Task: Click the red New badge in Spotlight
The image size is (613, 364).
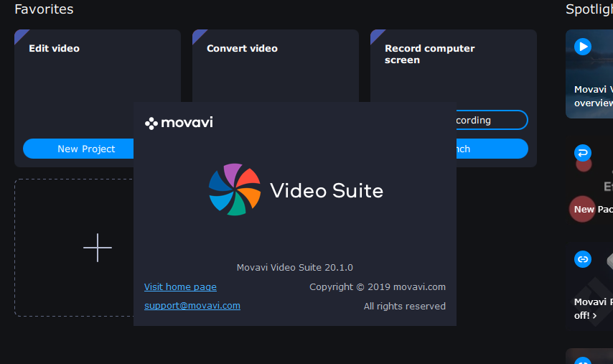Action: [x=582, y=209]
